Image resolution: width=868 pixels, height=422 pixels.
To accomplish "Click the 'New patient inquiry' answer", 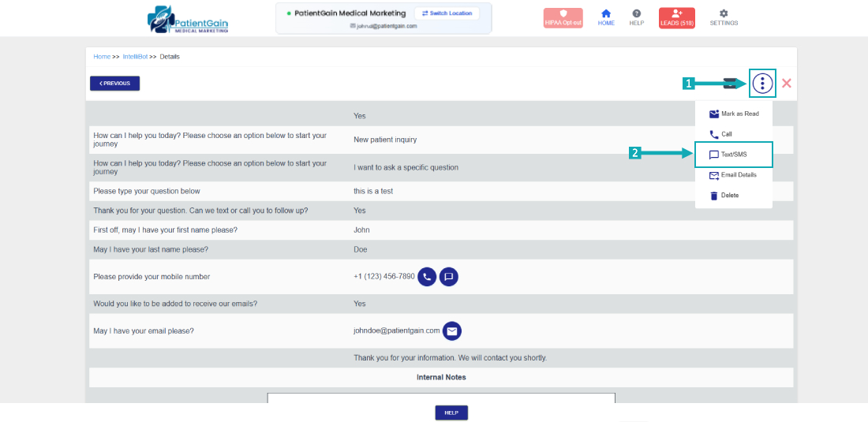I will [385, 140].
